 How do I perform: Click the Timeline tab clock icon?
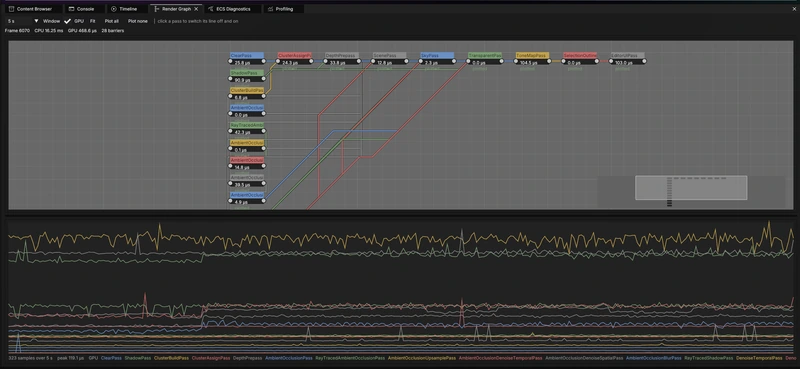coord(114,9)
